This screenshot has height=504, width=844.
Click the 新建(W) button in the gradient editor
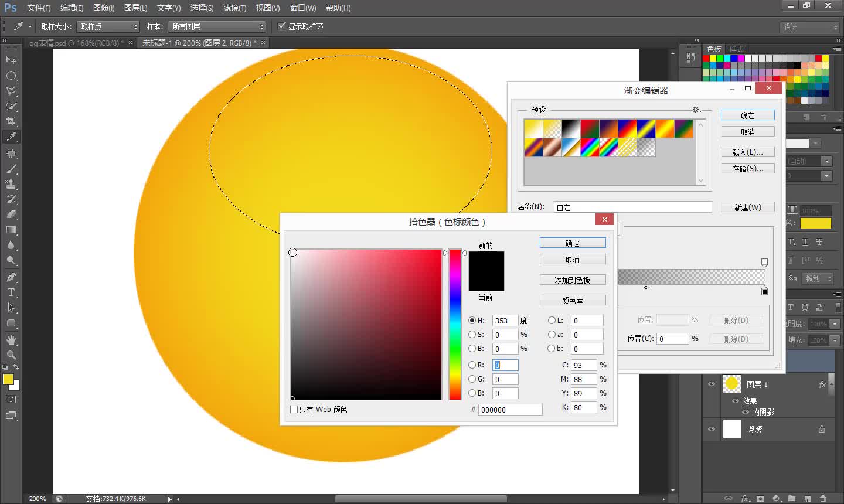pos(748,206)
